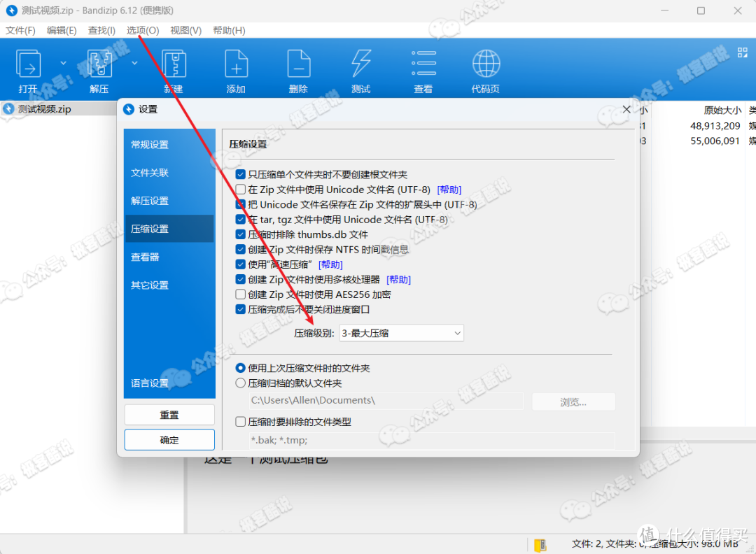Switch to 查看器 settings tab
Screen dimensions: 756x554
(x=169, y=257)
